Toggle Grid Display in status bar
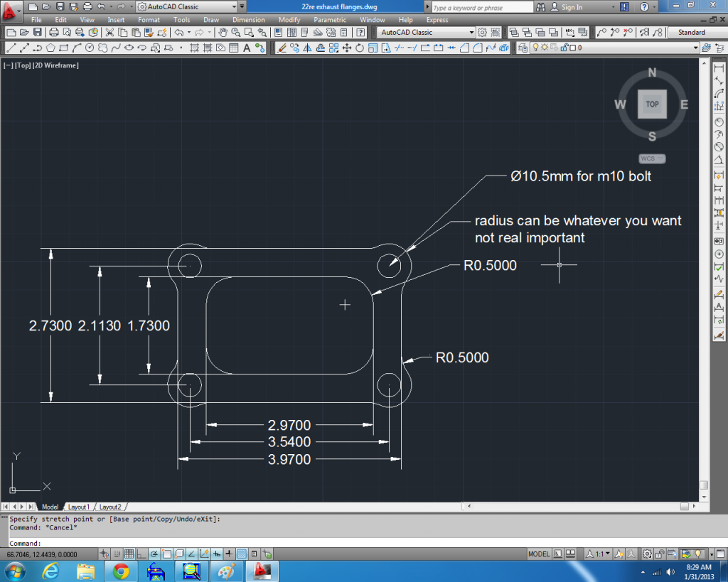The width and height of the screenshot is (728, 582). coord(129,554)
